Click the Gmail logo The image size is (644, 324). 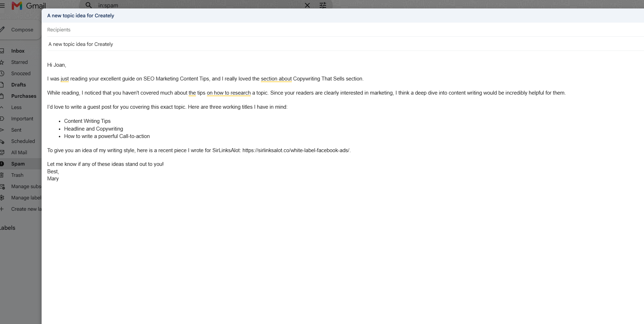29,5
